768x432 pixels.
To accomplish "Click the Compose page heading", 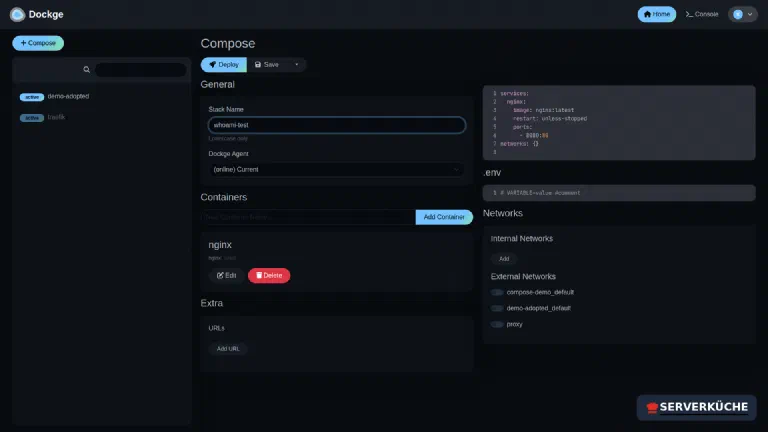I will click(228, 44).
